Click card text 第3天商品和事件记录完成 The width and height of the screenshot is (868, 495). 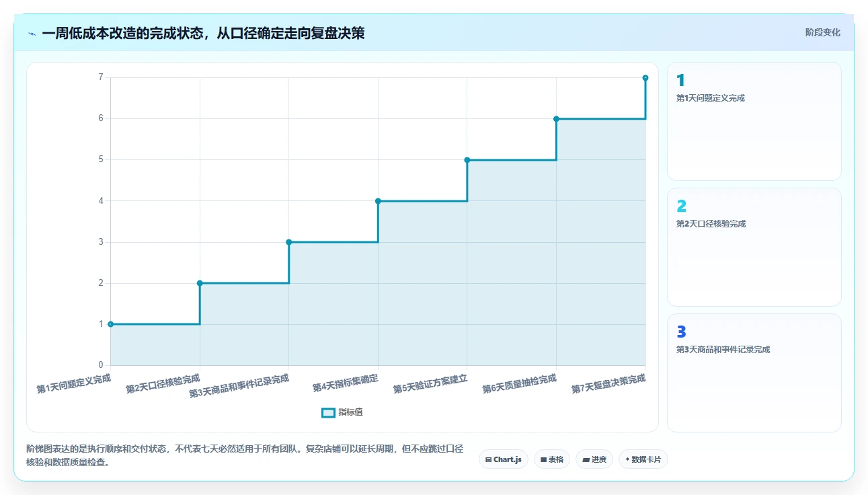pyautogui.click(x=723, y=350)
